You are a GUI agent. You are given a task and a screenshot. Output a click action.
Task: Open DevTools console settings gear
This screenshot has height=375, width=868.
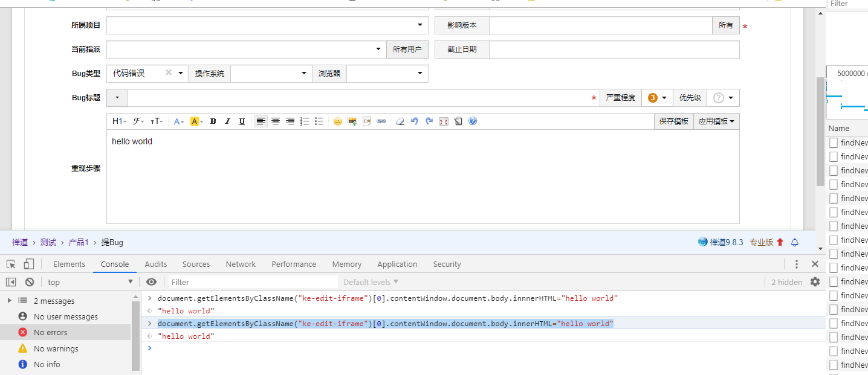[x=815, y=282]
